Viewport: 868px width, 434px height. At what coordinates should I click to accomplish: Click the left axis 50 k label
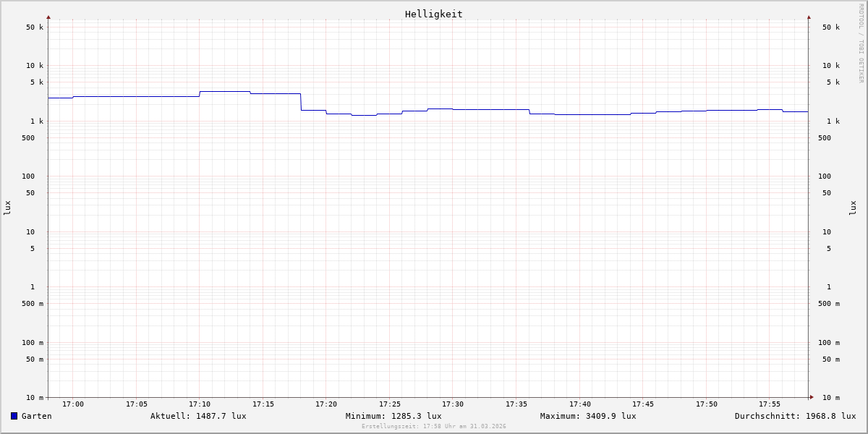click(35, 27)
